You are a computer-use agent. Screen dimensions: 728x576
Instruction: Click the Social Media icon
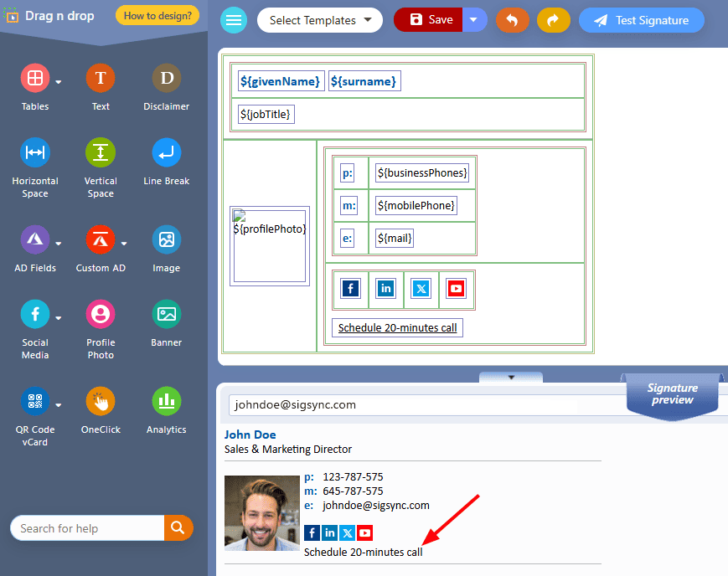[x=35, y=314]
